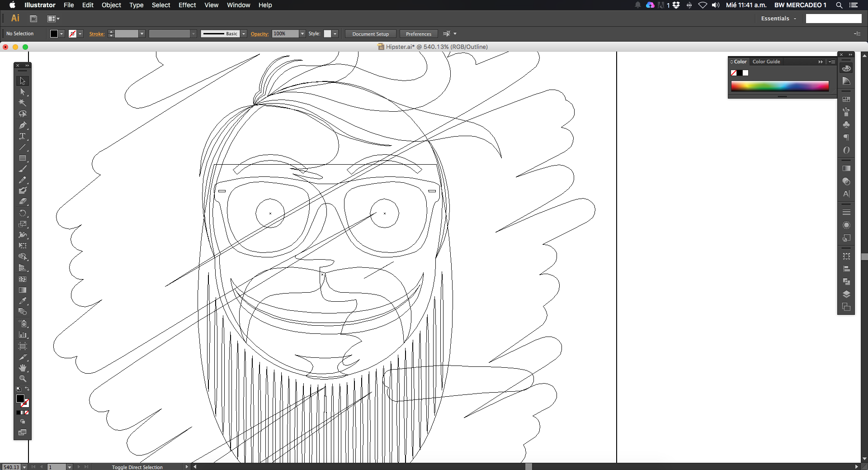Image resolution: width=868 pixels, height=470 pixels.
Task: Set color to None in toolbox
Action: tap(27, 413)
